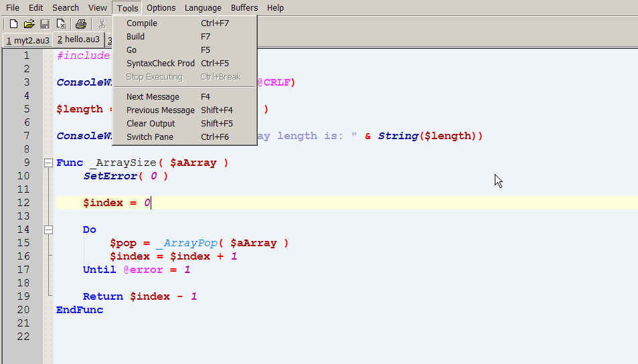Click the Print toolbar icon
Viewport: 638px width, 364px height.
click(x=80, y=24)
